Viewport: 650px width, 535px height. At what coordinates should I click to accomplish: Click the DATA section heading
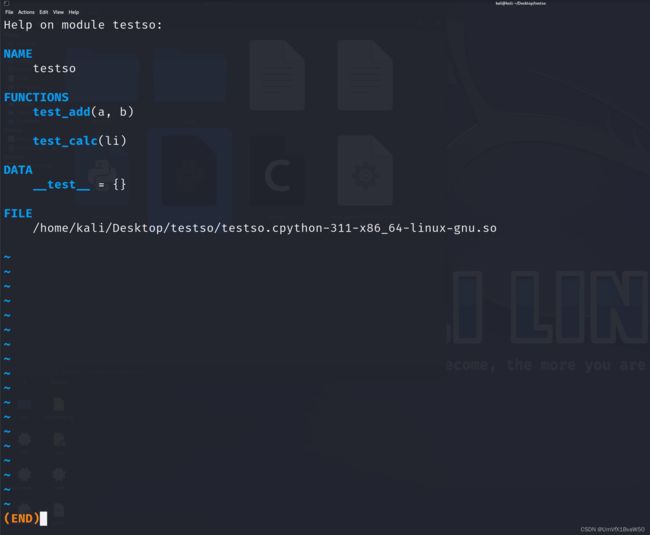(x=18, y=170)
